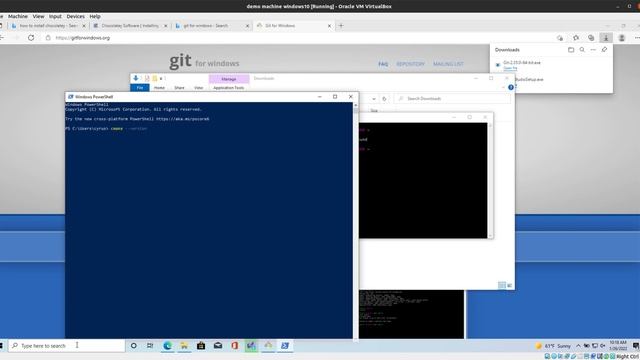Select Application Tools tab in File Explorer

click(229, 88)
